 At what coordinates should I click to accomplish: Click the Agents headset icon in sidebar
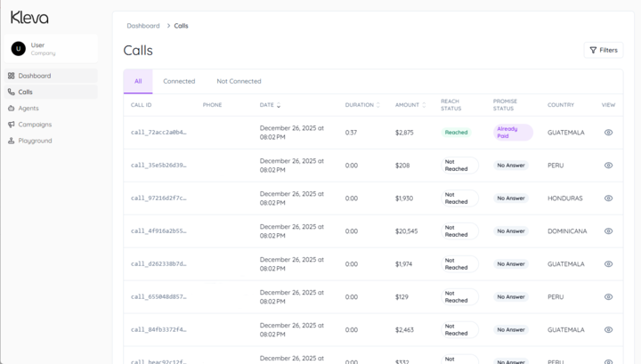click(x=12, y=109)
